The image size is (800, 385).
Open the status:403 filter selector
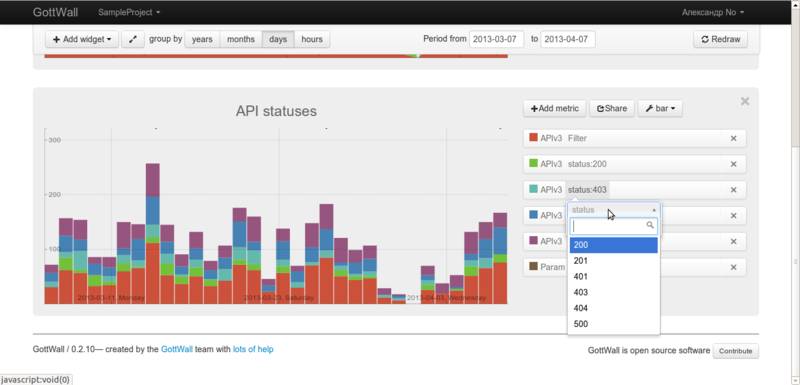pyautogui.click(x=587, y=190)
